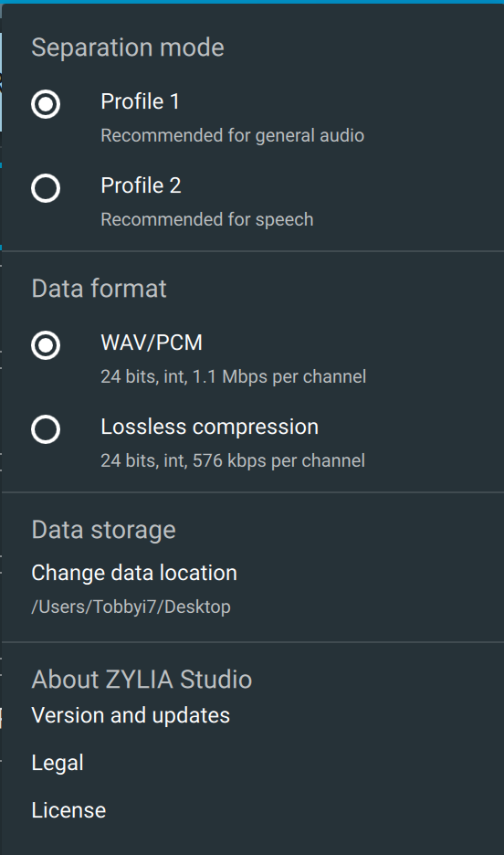Click the 'Separation mode' section header
This screenshot has height=855, width=504.
point(128,47)
